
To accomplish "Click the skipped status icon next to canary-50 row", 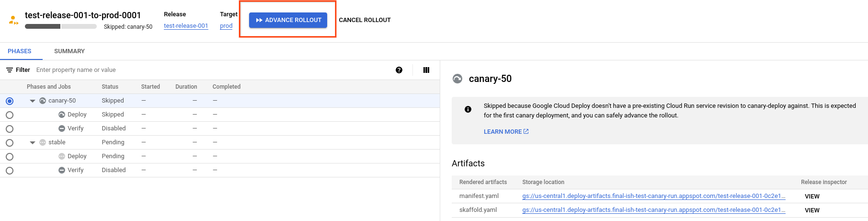I will click(43, 101).
